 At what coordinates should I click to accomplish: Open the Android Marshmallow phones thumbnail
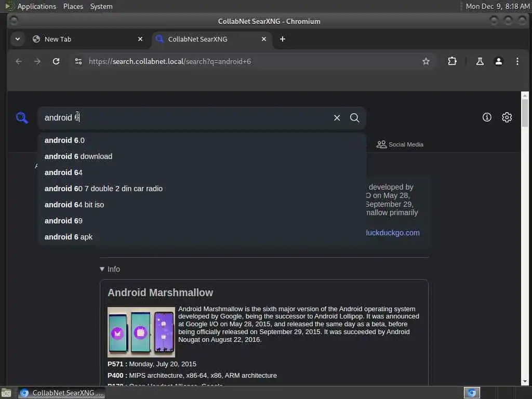[x=141, y=332]
